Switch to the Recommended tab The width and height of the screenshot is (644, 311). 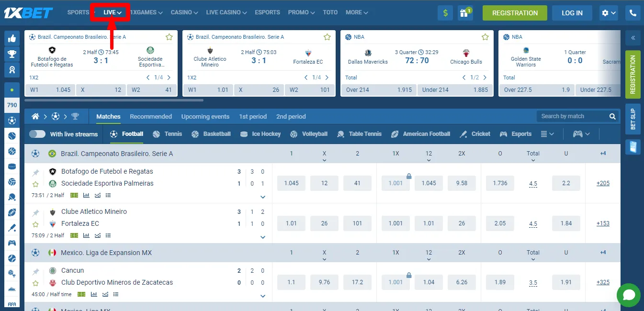tap(151, 116)
